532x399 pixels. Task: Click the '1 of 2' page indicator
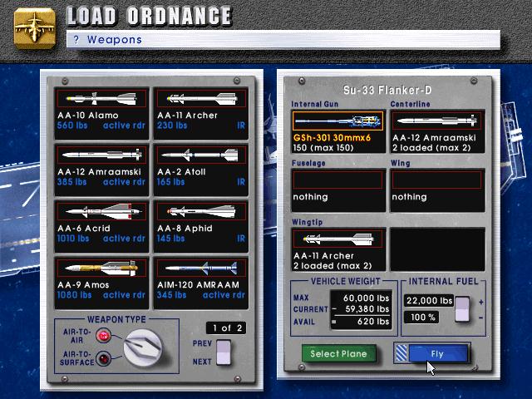(226, 328)
